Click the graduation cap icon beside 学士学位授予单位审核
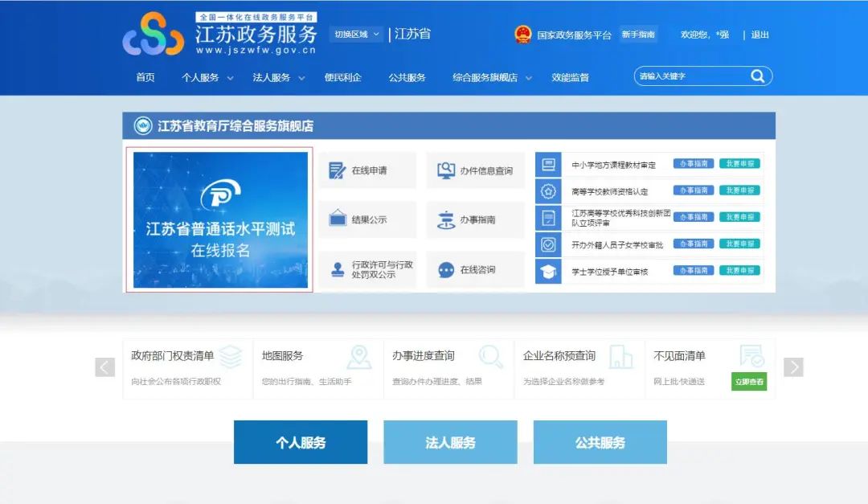The image size is (868, 504). tap(548, 272)
